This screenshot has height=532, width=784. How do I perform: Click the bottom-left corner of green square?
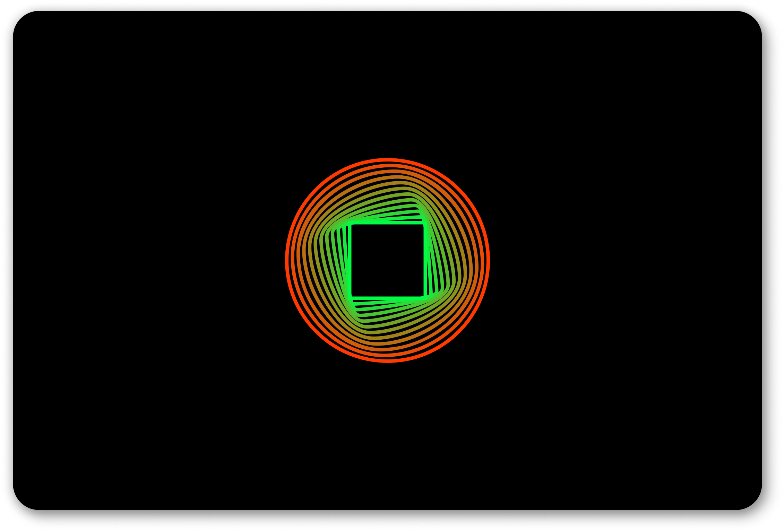350,298
